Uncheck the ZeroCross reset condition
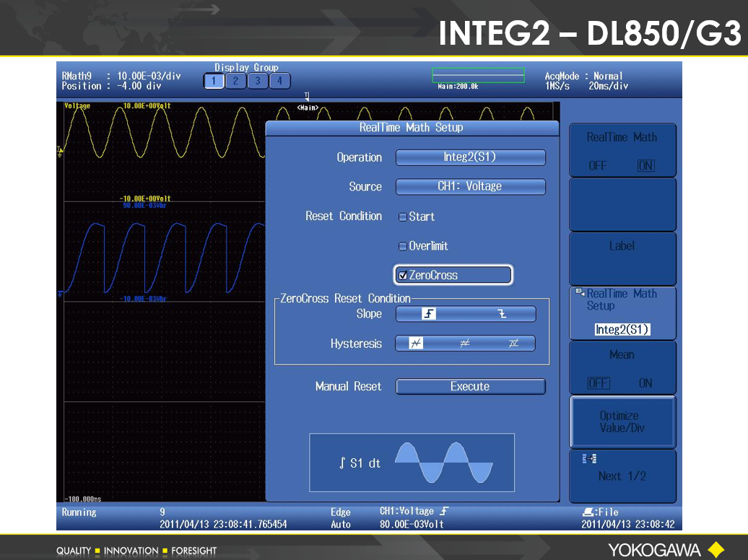This screenshot has height=560, width=748. 403,275
